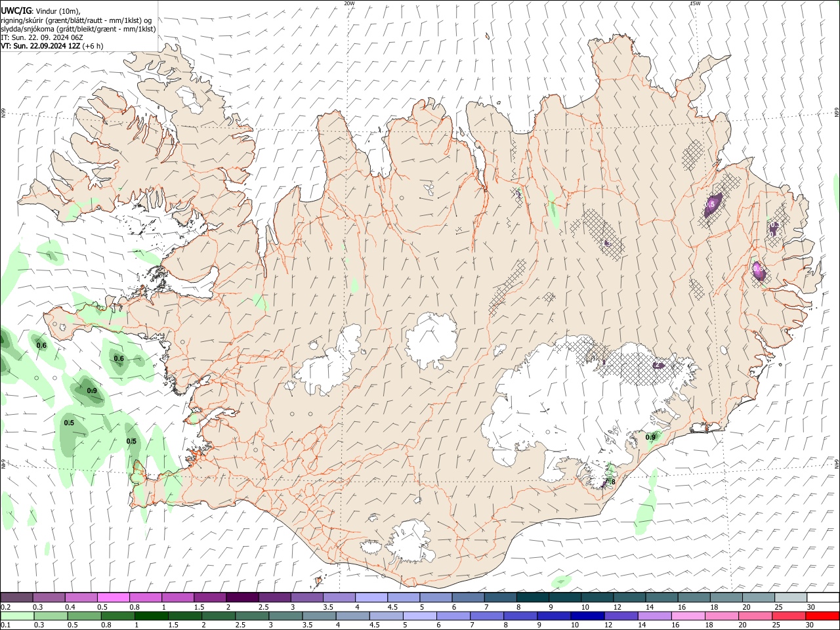Screen dimensions: 840x630
Task: Pick the darkest green lower swatch starting at 1
Action: (x=151, y=616)
